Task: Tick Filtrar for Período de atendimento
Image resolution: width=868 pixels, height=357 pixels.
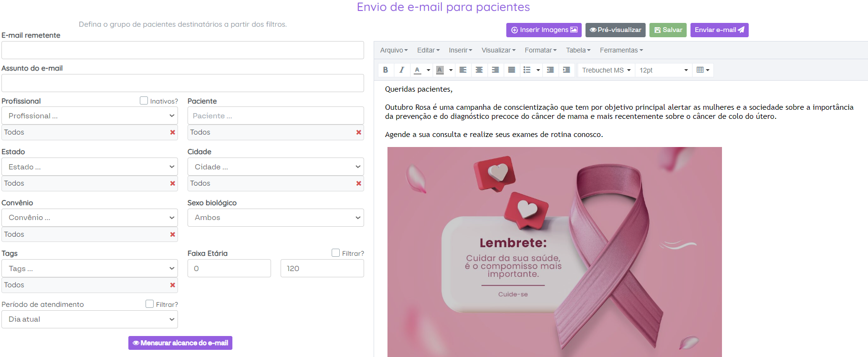Action: coord(149,304)
